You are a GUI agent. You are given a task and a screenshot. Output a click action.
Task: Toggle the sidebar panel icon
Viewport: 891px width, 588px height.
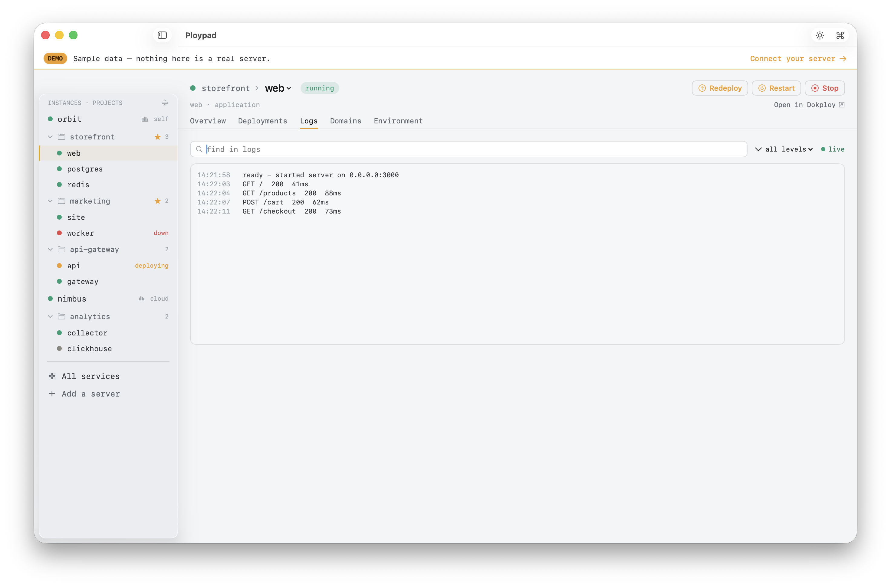(162, 35)
